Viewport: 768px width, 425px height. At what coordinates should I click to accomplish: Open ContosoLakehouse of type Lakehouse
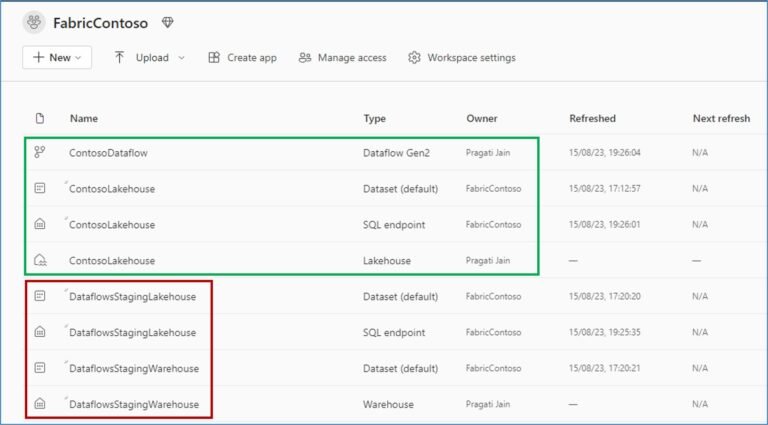112,260
